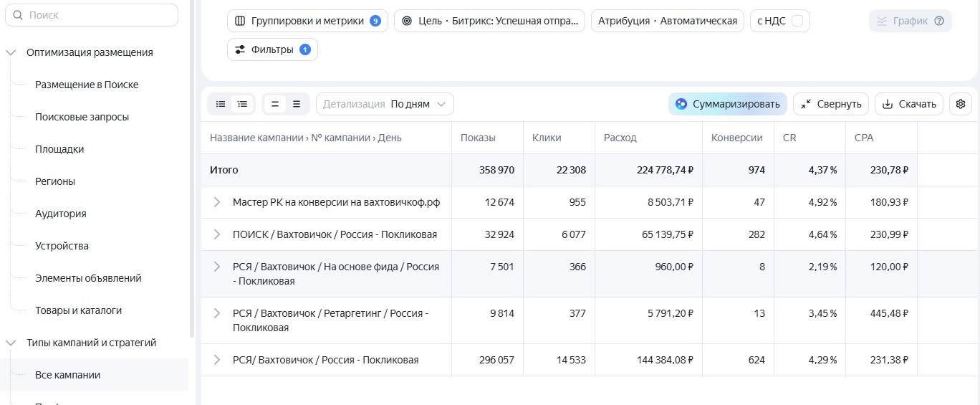Viewport: 980px width, 405px height.
Task: Expand Мастер РК на конверсии row
Action: coord(217,202)
